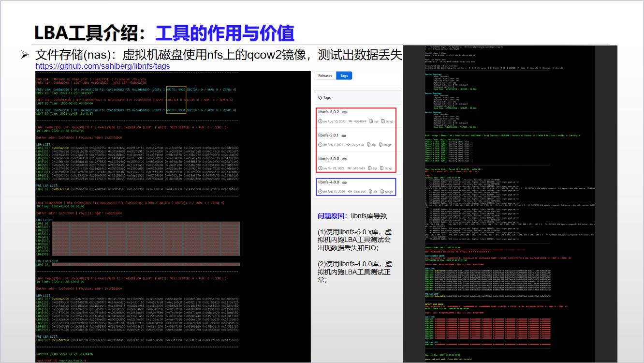Screen dimensions: 644x363
Task: Download tar.gz for libnfs-5.0.2
Action: pos(387,121)
